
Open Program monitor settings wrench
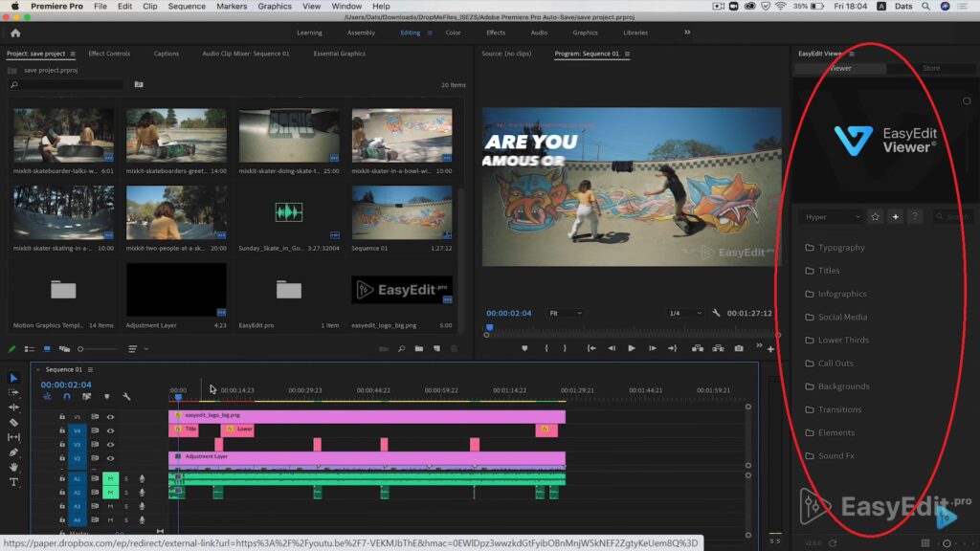[716, 313]
